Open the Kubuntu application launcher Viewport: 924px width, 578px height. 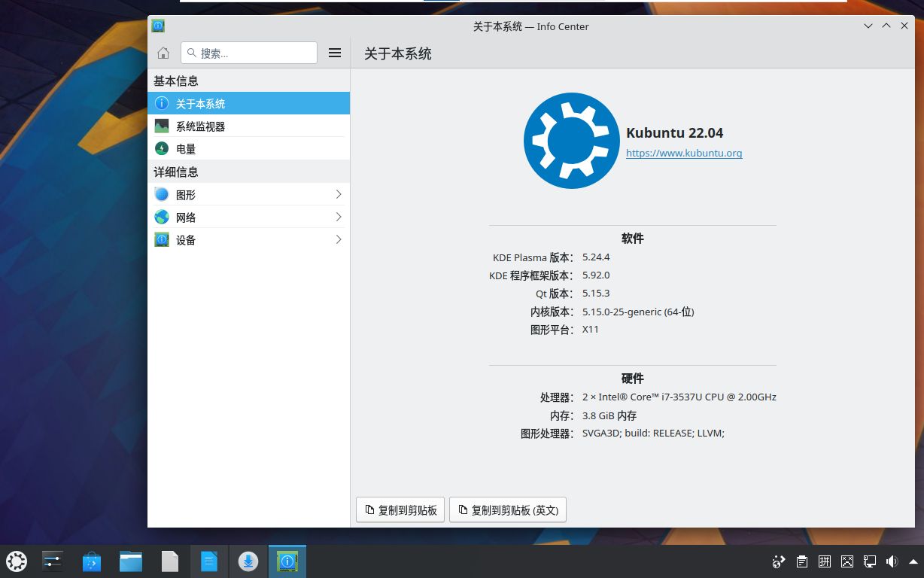tap(17, 561)
